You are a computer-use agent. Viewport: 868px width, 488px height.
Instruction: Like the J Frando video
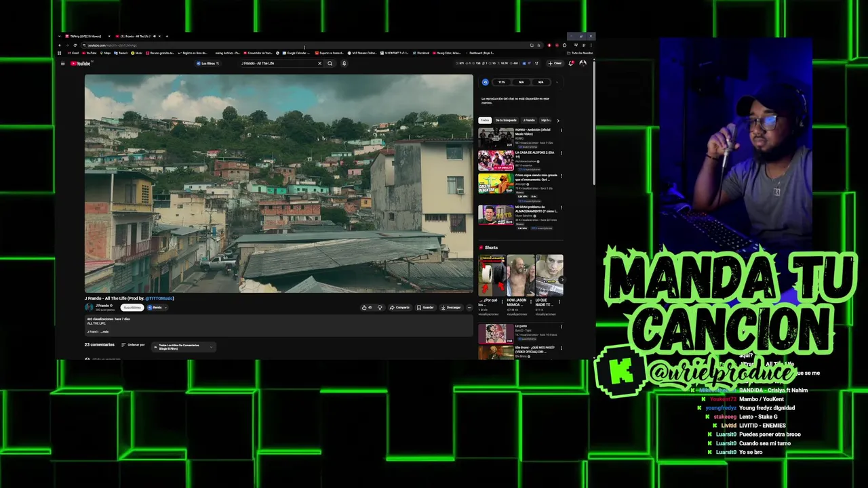(x=367, y=307)
